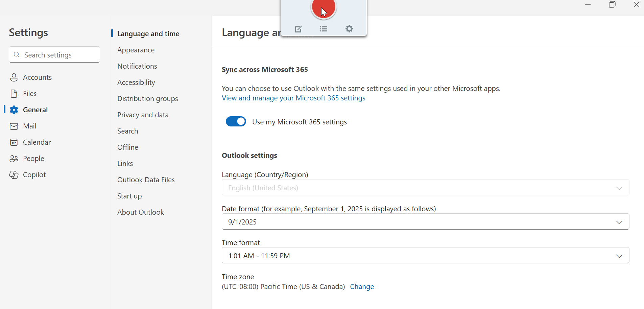Follow View and manage Microsoft 365 settings link
Image resolution: width=644 pixels, height=309 pixels.
point(293,98)
